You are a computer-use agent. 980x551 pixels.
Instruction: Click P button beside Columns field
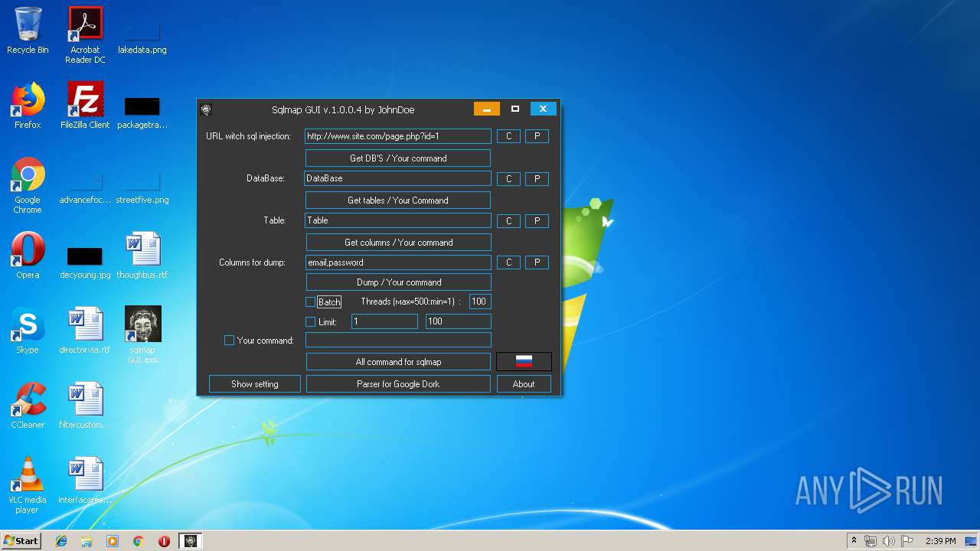point(537,262)
